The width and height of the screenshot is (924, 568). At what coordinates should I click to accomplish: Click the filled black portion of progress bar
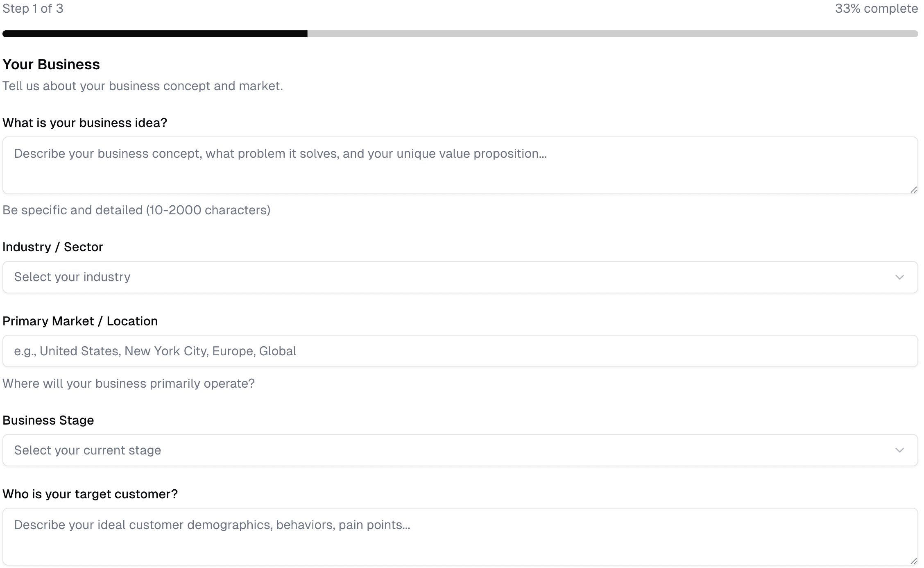(x=155, y=34)
